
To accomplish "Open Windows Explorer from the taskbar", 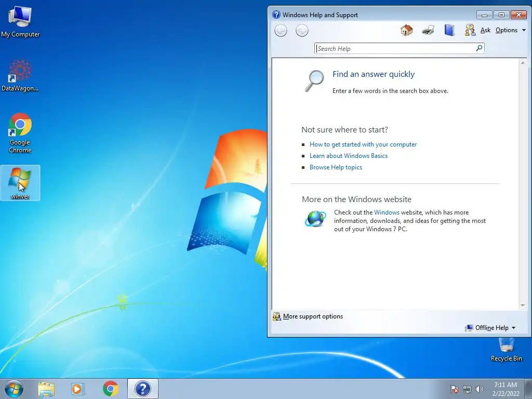I will pyautogui.click(x=46, y=389).
